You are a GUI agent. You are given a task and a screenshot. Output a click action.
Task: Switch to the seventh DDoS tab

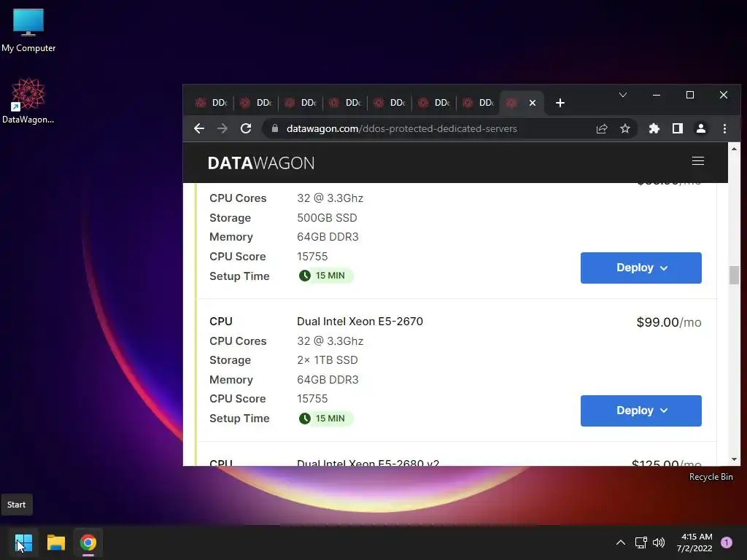coord(479,103)
